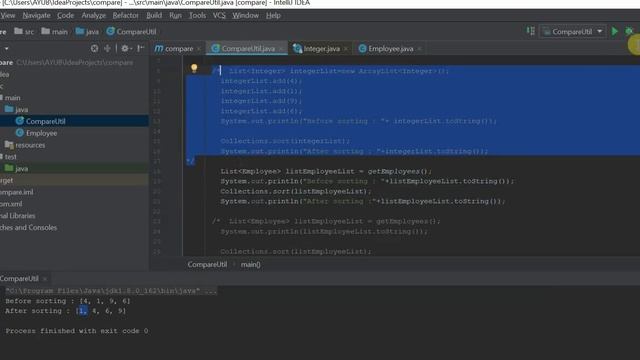640x360 pixels.
Task: Open the Run menu
Action: [x=175, y=16]
